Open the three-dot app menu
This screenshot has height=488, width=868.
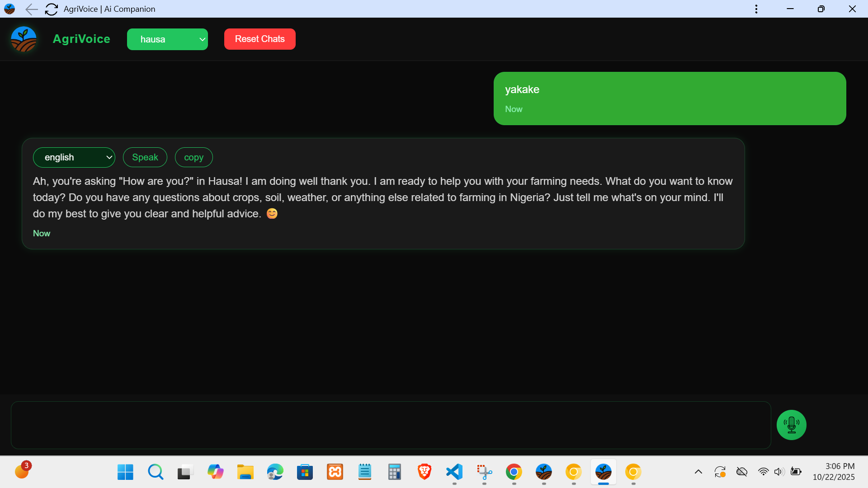pos(756,9)
